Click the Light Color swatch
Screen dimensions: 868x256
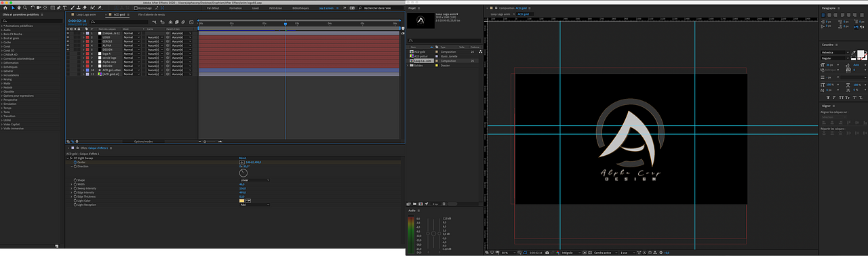click(x=241, y=200)
